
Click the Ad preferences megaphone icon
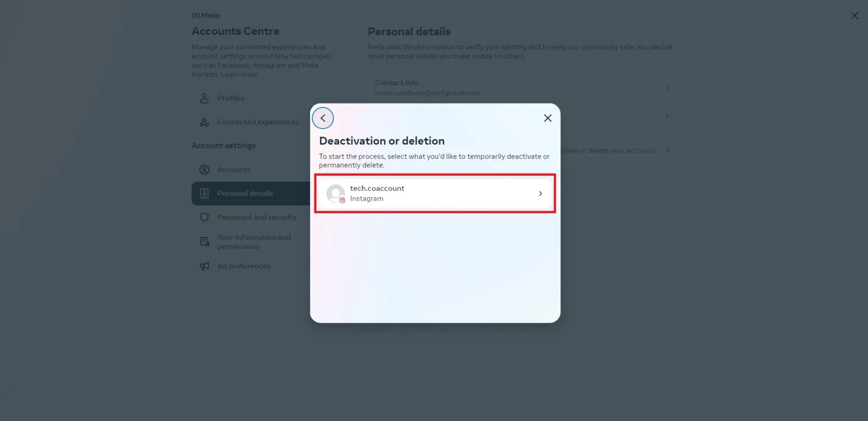[x=204, y=266]
